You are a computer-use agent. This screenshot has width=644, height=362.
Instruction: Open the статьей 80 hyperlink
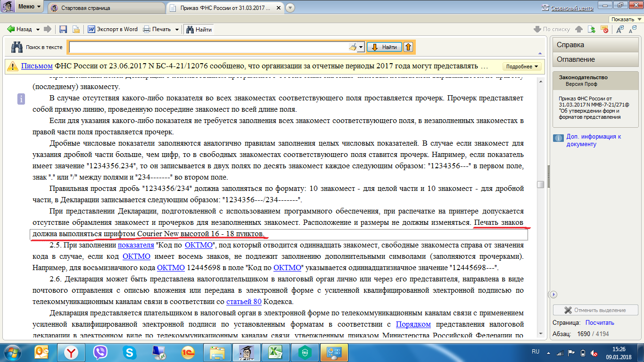244,302
